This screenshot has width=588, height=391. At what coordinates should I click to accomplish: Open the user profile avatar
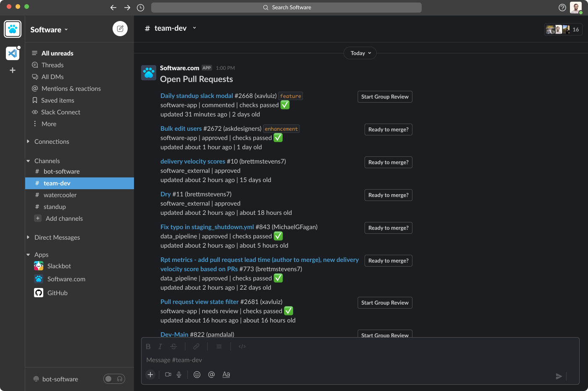coord(576,8)
